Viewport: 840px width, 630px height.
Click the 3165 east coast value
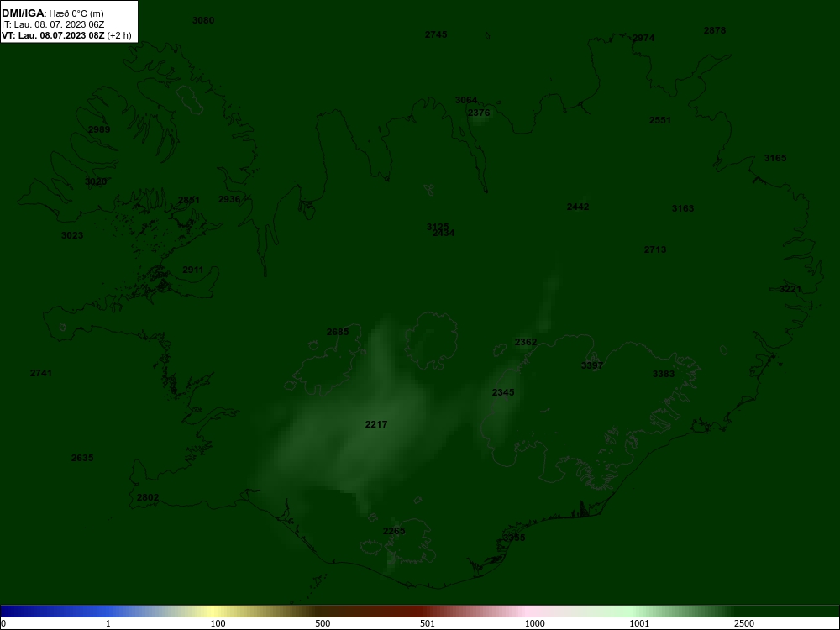coord(775,158)
